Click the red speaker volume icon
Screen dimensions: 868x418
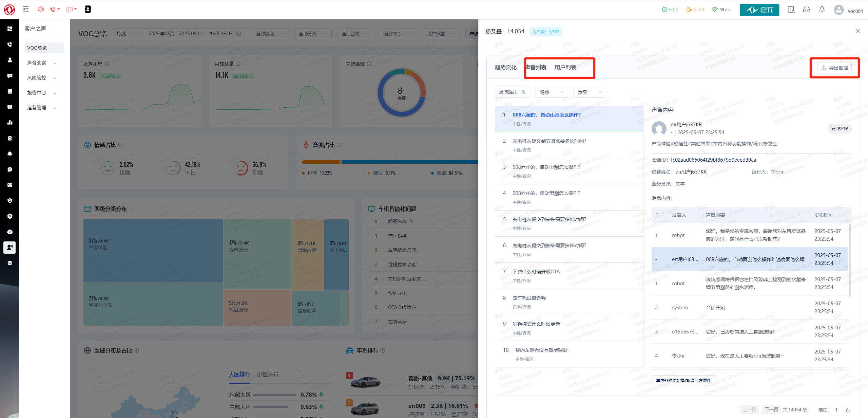coord(41,9)
